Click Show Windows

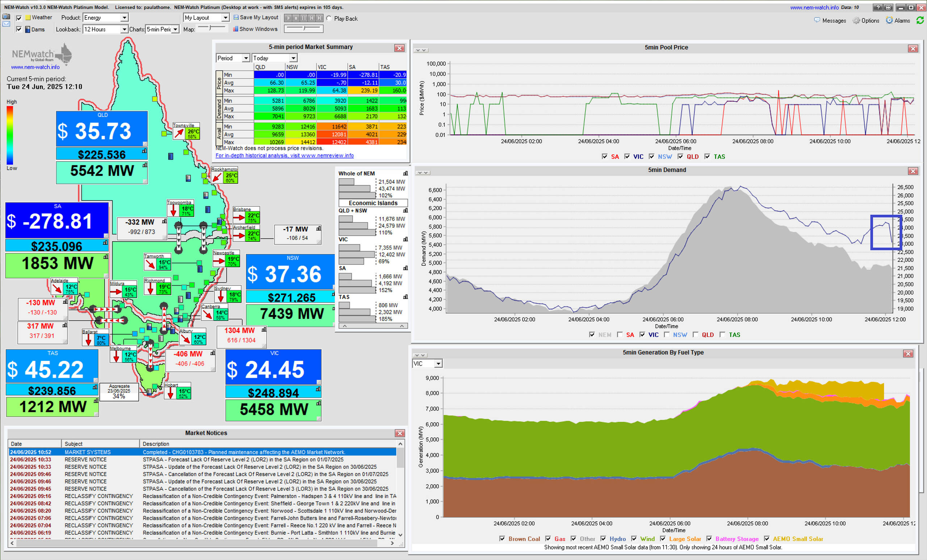coord(255,29)
